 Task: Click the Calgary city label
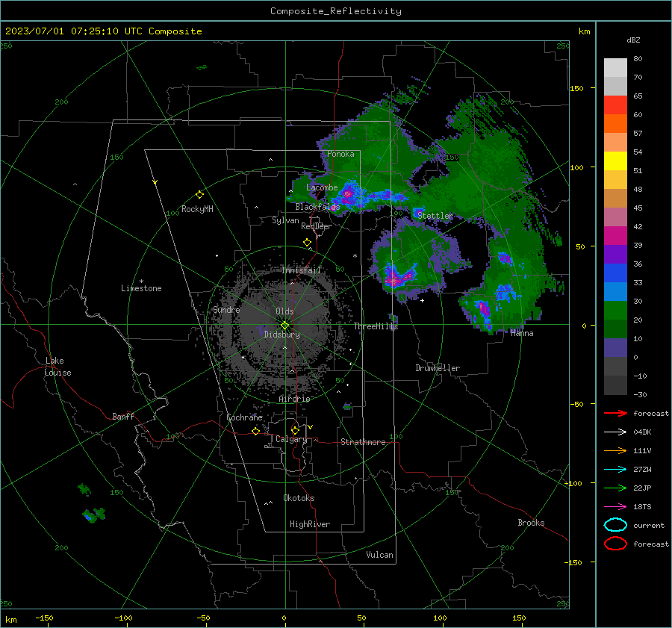(291, 439)
